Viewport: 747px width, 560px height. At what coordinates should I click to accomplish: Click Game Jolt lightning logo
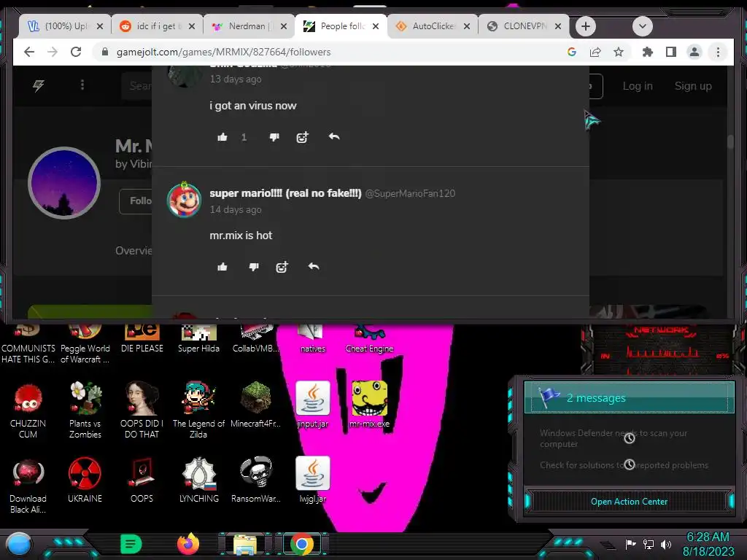point(39,85)
